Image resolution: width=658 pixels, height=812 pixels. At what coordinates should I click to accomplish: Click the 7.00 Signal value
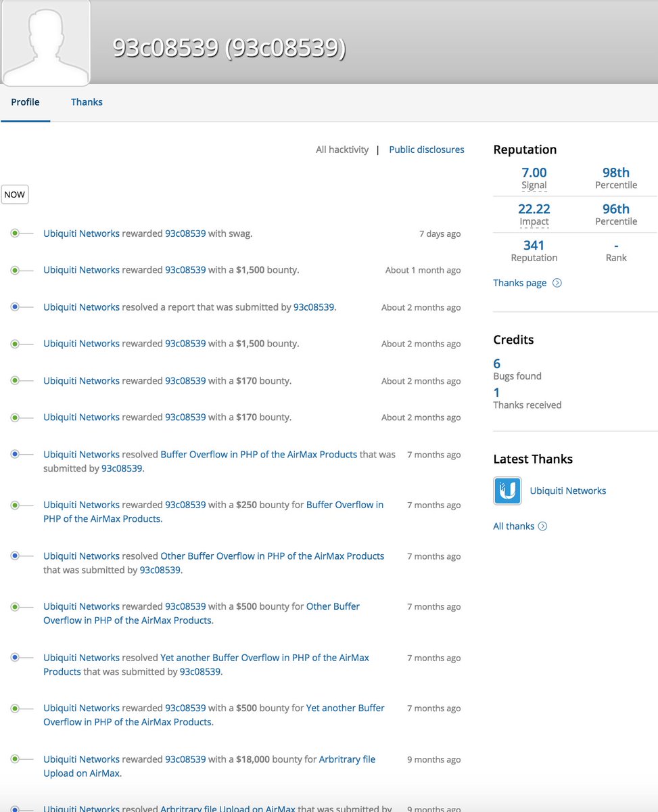(x=534, y=173)
